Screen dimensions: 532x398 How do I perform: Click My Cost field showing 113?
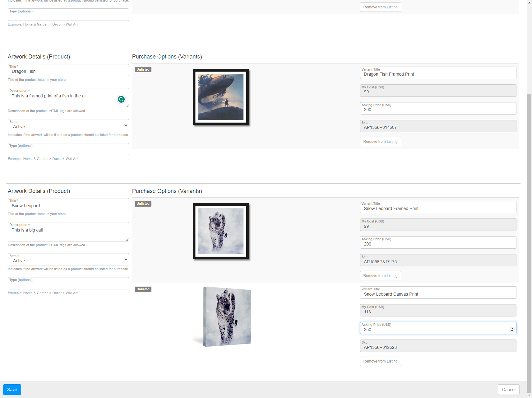[x=438, y=310]
